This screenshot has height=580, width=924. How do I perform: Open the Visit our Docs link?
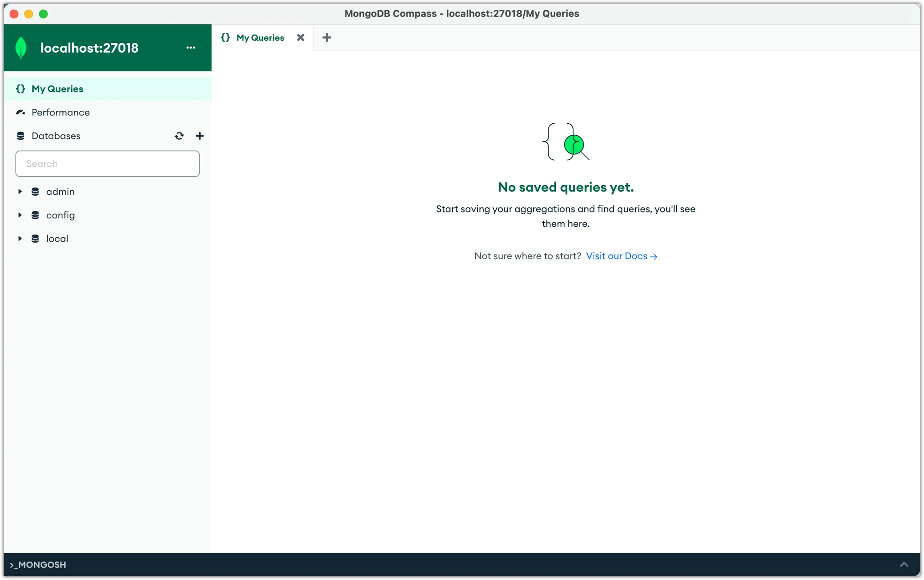coord(621,256)
